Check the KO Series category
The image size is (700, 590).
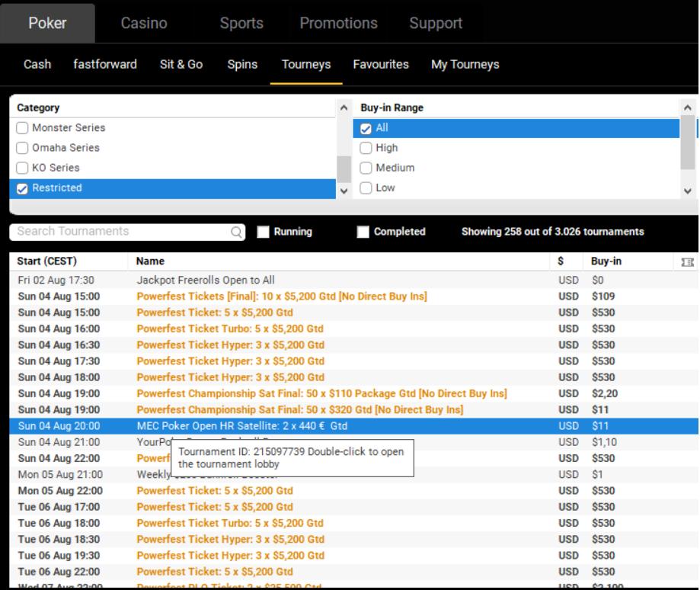click(x=22, y=168)
